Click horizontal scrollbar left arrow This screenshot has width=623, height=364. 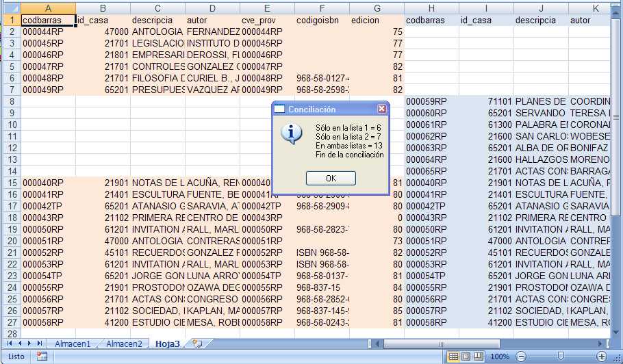coord(377,343)
